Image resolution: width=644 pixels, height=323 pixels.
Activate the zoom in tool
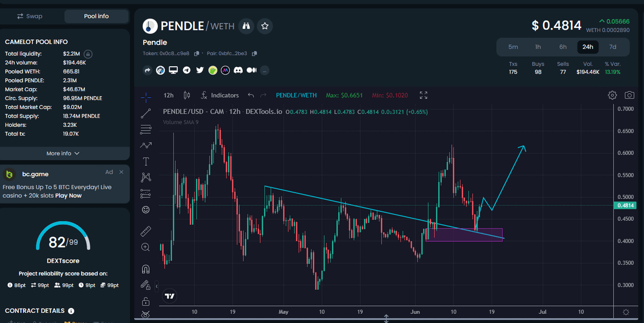coord(145,247)
